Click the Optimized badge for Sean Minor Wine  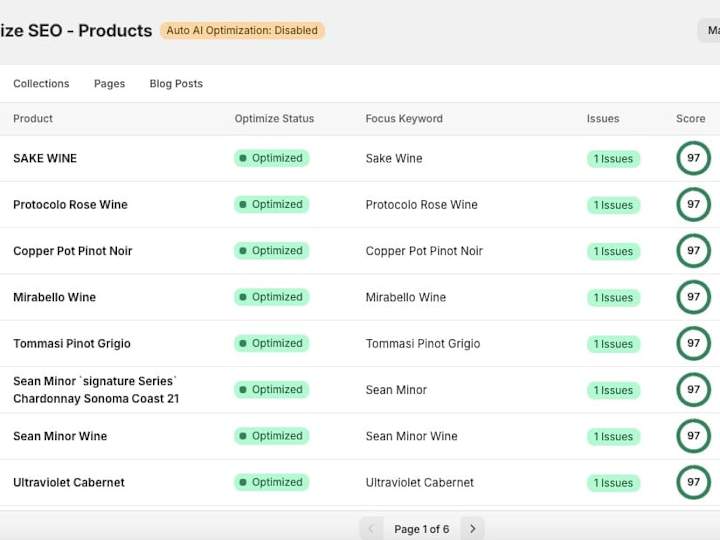[x=271, y=436]
